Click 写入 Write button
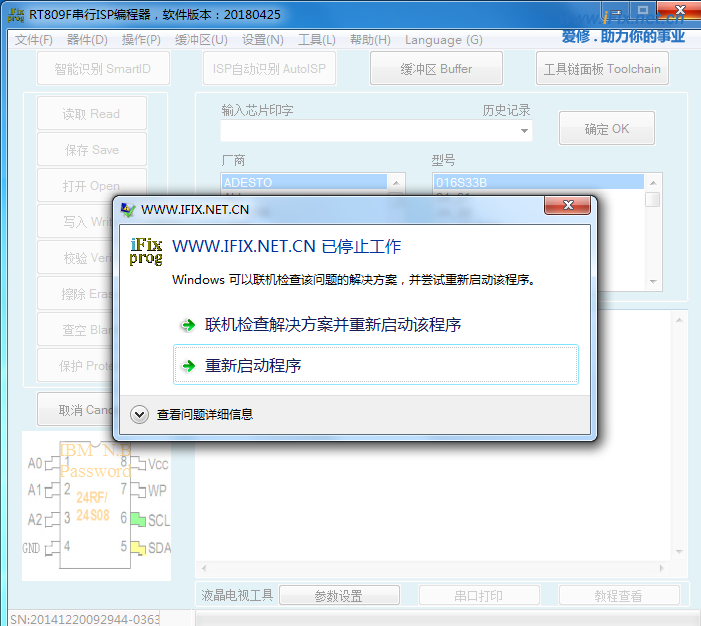The image size is (701, 626). tap(75, 221)
